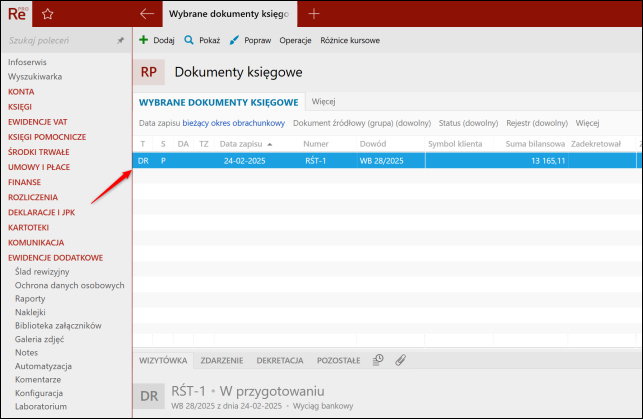The width and height of the screenshot is (643, 419).
Task: Click the RŚT-1 number cell
Action: pyautogui.click(x=315, y=161)
